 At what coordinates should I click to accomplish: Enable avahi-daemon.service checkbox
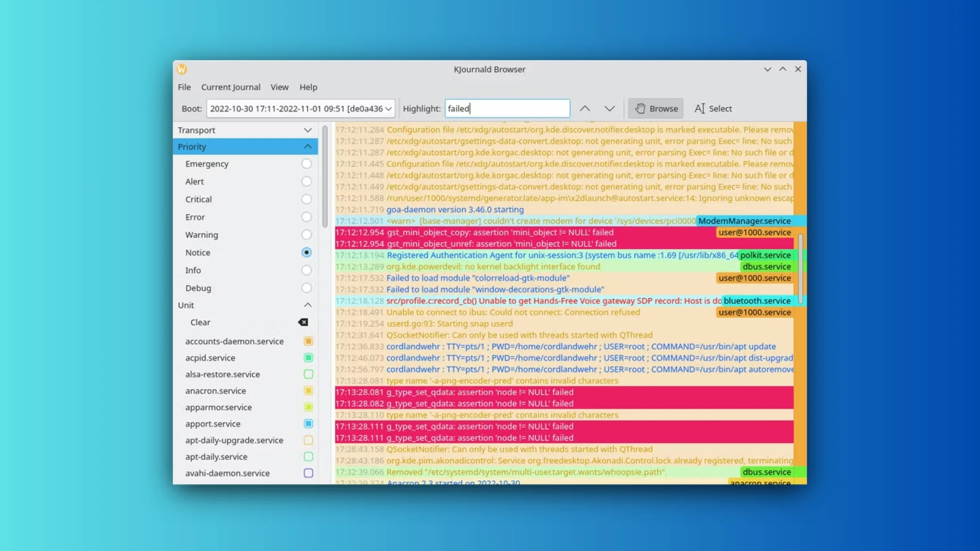coord(308,473)
